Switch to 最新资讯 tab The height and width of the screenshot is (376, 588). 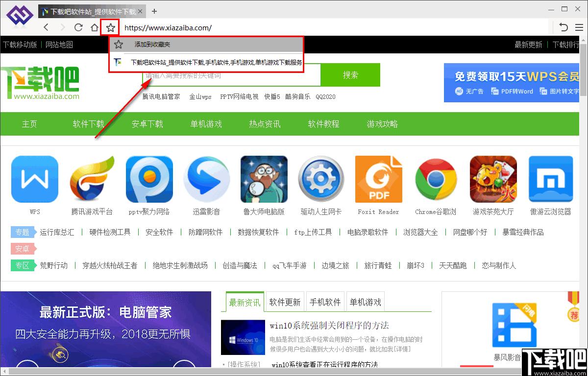coord(245,302)
